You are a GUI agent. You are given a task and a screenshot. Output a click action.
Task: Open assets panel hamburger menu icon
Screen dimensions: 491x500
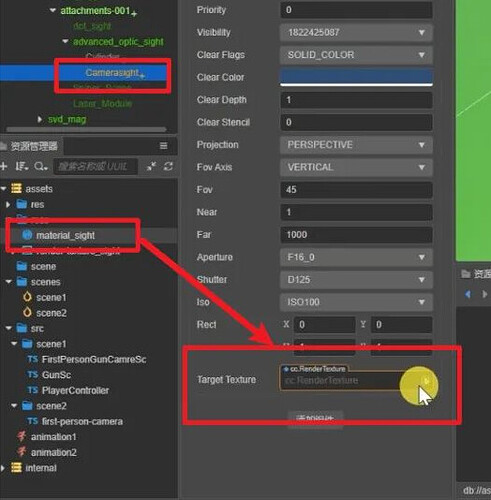point(163,146)
